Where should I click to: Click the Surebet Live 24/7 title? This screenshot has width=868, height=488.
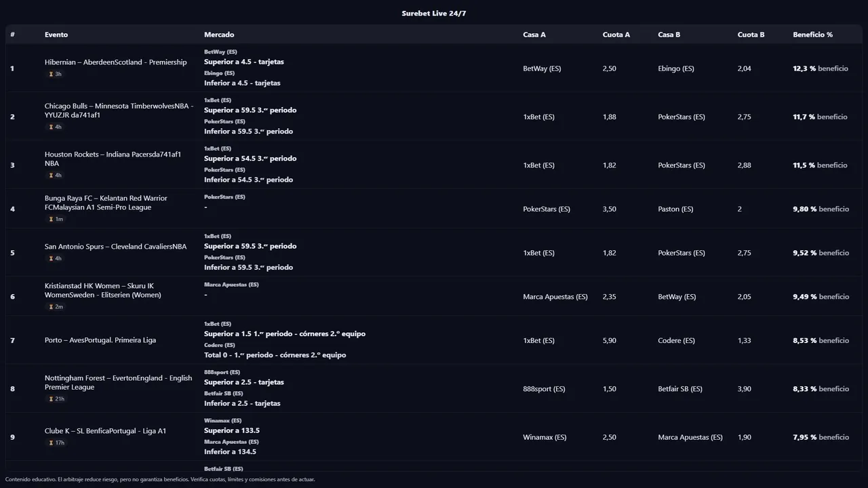[434, 14]
